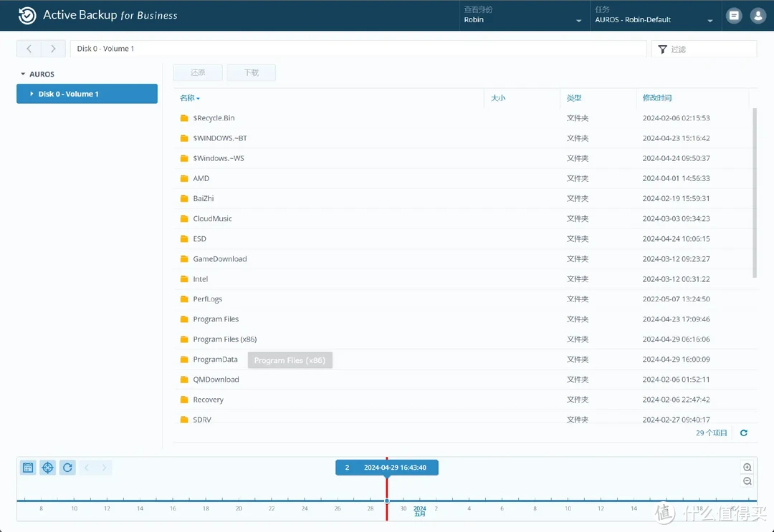This screenshot has width=774, height=532.
Task: Click the 还原 restore button
Action: point(198,72)
